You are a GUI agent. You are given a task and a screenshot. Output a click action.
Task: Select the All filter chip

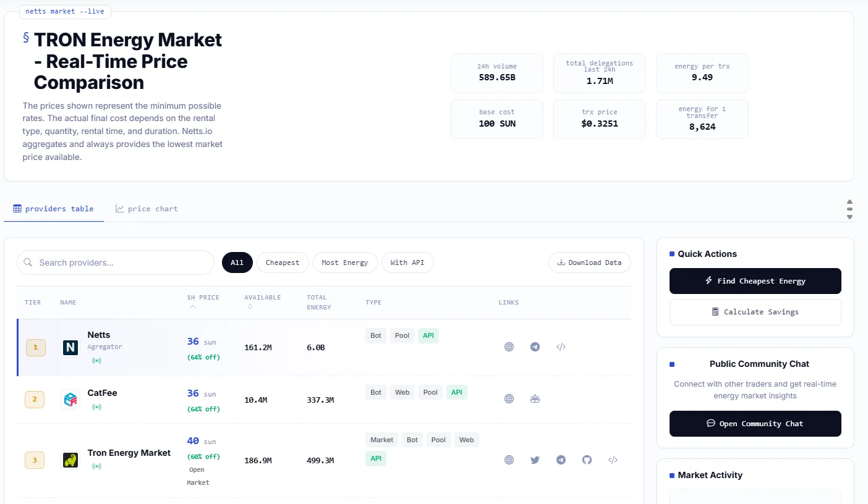(237, 262)
